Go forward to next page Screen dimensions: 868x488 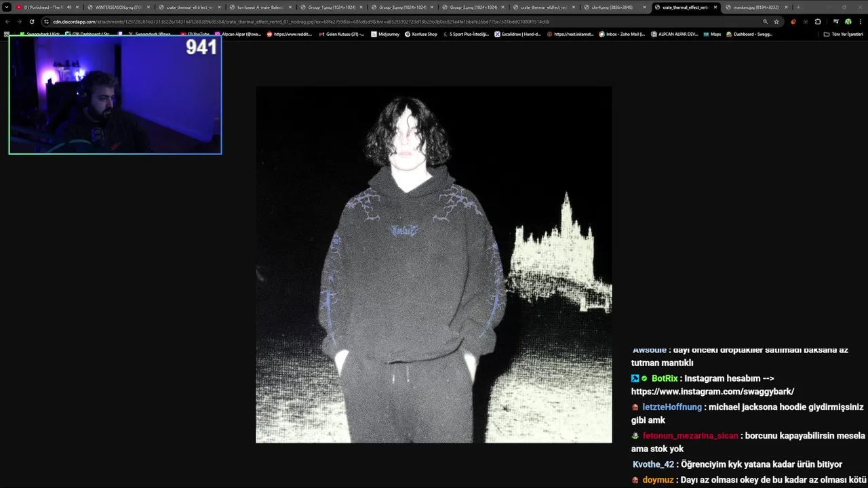[19, 22]
